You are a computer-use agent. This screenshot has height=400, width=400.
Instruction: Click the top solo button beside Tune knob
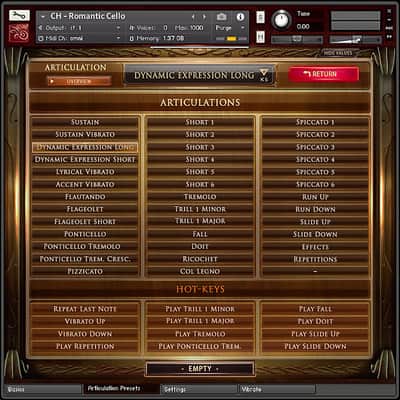coord(260,17)
